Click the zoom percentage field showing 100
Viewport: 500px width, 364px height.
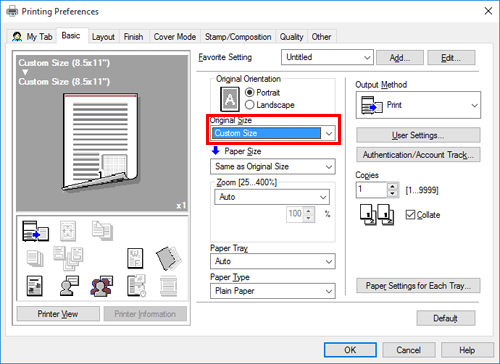coord(295,214)
